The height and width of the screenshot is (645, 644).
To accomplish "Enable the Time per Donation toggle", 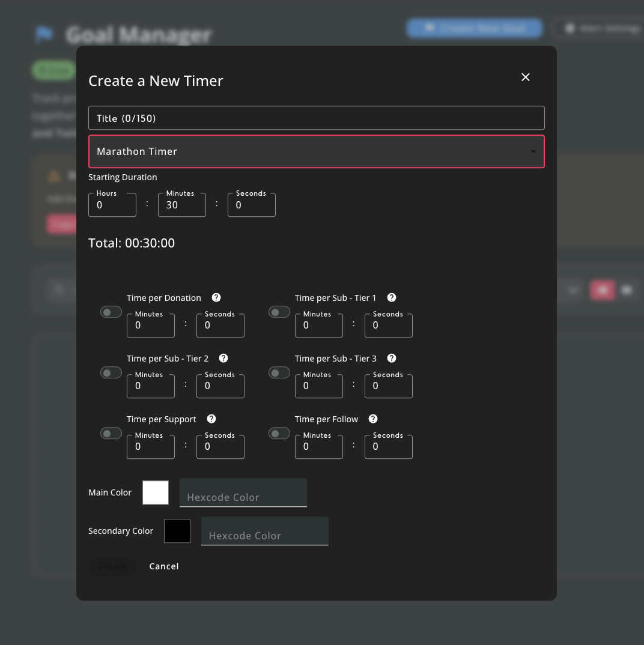I will pyautogui.click(x=111, y=312).
